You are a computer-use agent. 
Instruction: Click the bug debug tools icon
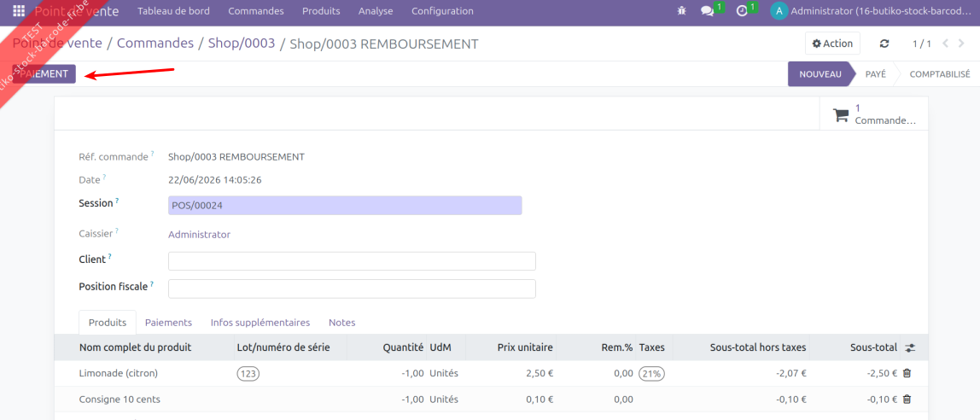click(682, 11)
